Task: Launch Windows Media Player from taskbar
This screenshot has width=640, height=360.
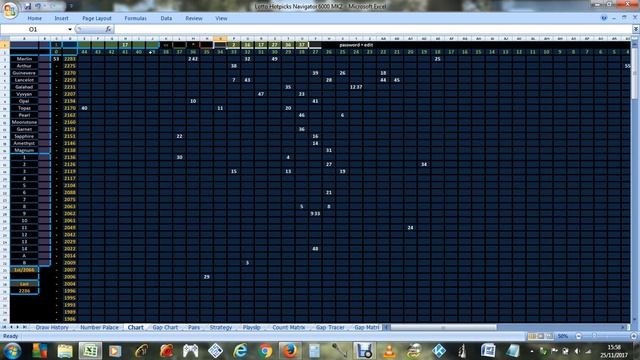Action: tap(115, 351)
